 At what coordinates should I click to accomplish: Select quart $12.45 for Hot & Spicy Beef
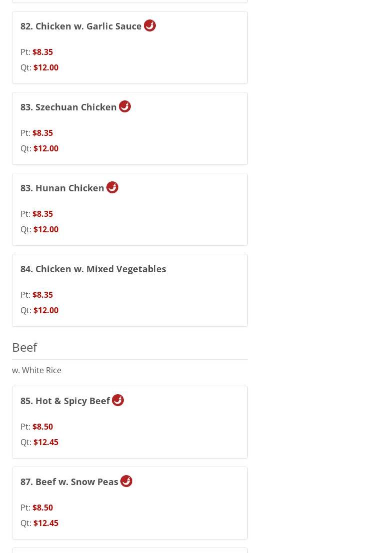coord(46,442)
